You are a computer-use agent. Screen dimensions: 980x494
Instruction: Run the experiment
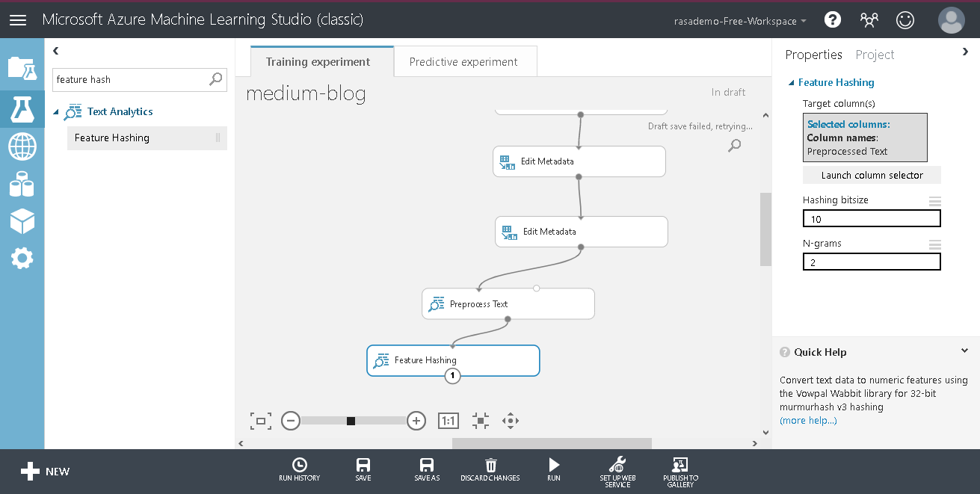554,469
